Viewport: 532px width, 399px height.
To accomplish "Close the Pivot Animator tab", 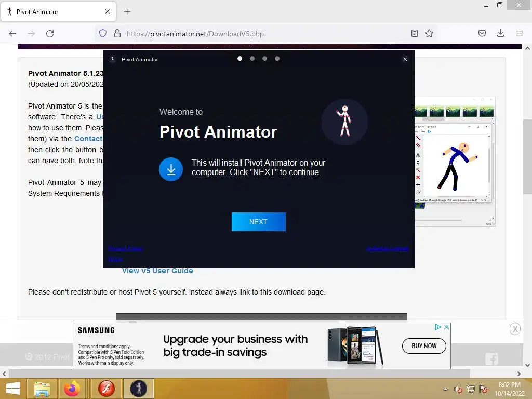I will pos(108,11).
